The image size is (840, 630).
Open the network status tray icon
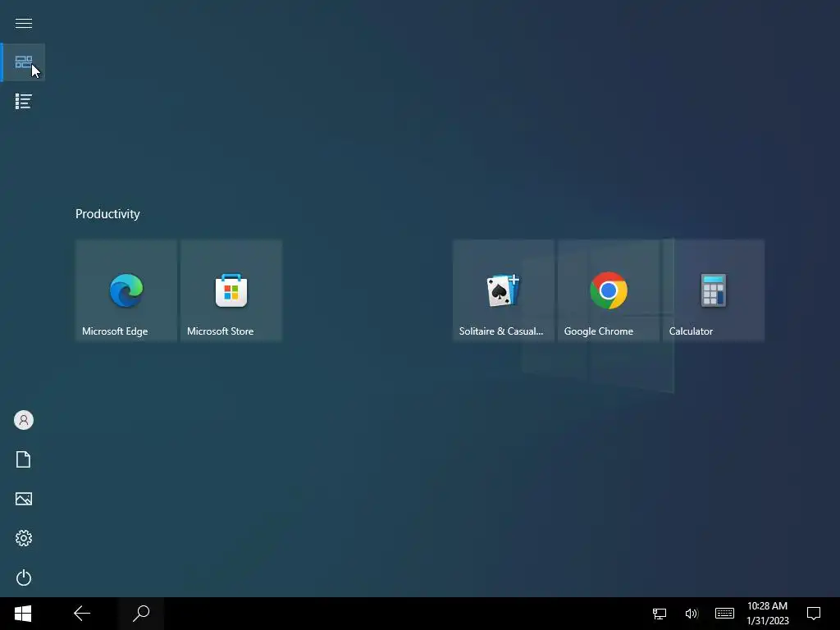coord(660,614)
